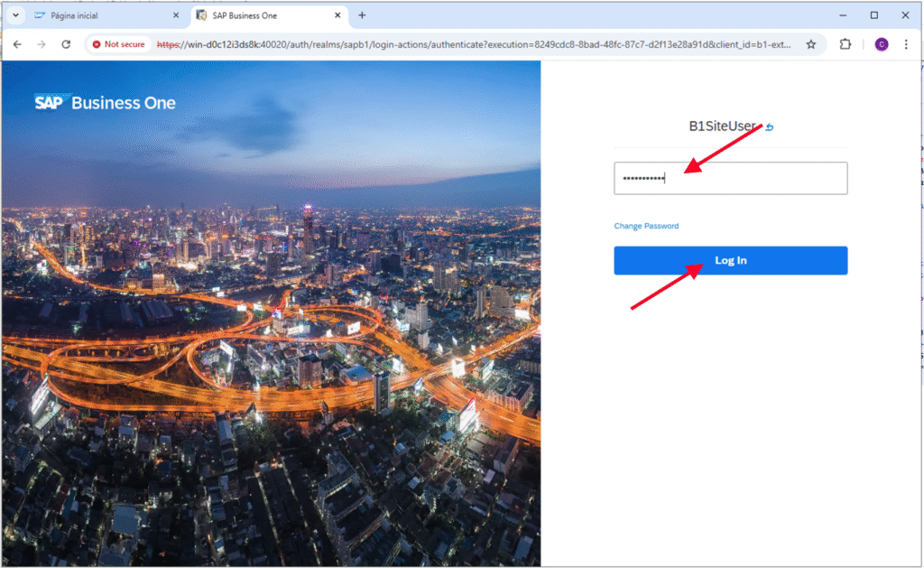Focus the password input field
Image resolution: width=924 pixels, height=568 pixels.
click(x=730, y=179)
